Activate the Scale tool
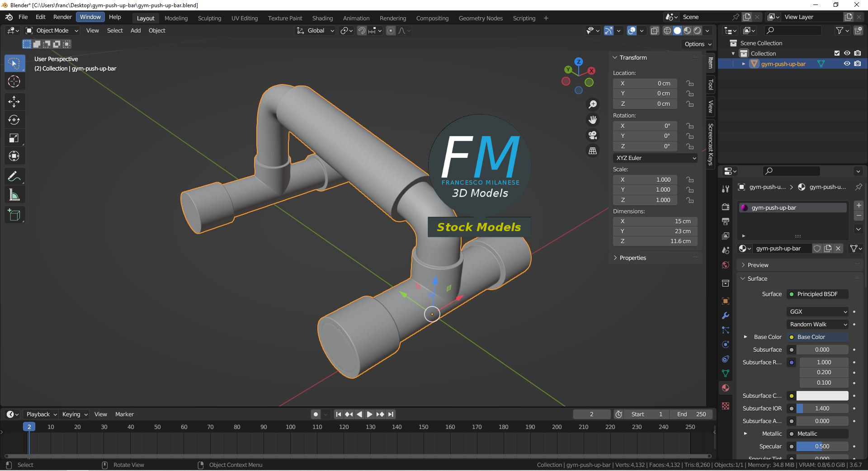 click(x=14, y=138)
